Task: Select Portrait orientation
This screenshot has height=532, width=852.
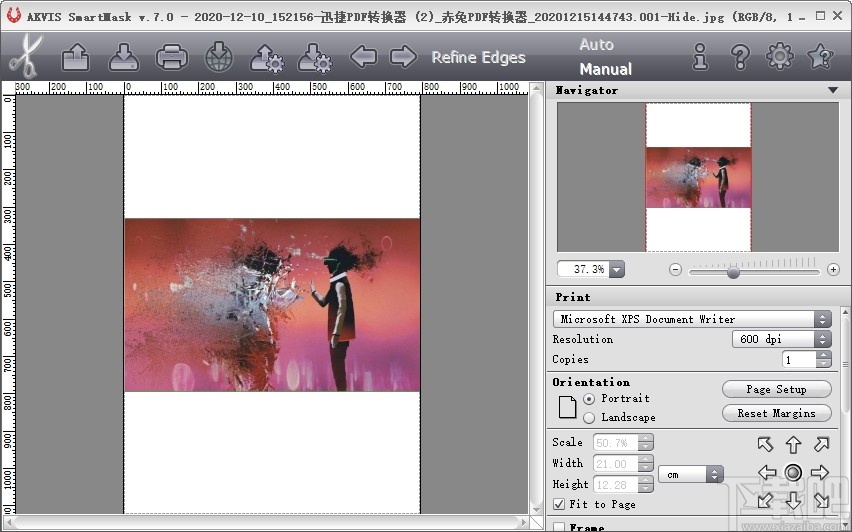Action: [x=589, y=399]
